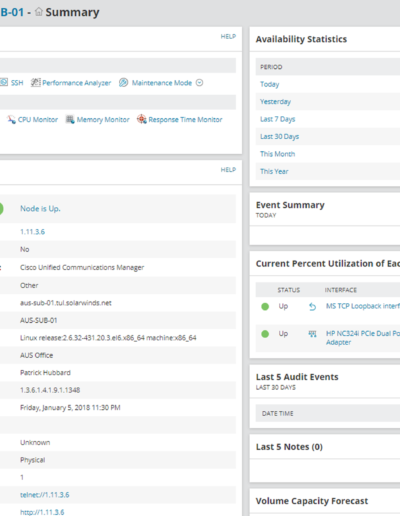Select the Yesterday availability period
The width and height of the screenshot is (400, 516).
point(275,102)
